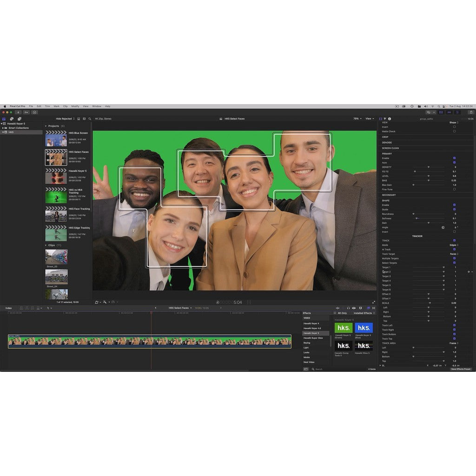Open macOS Spotlight search icon

point(439,106)
